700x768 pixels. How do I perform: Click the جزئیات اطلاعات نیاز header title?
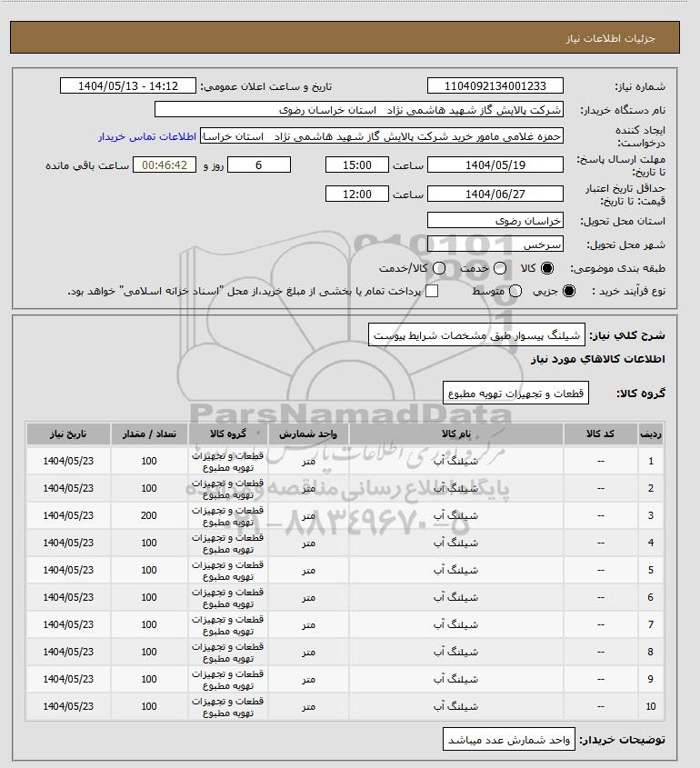point(610,39)
